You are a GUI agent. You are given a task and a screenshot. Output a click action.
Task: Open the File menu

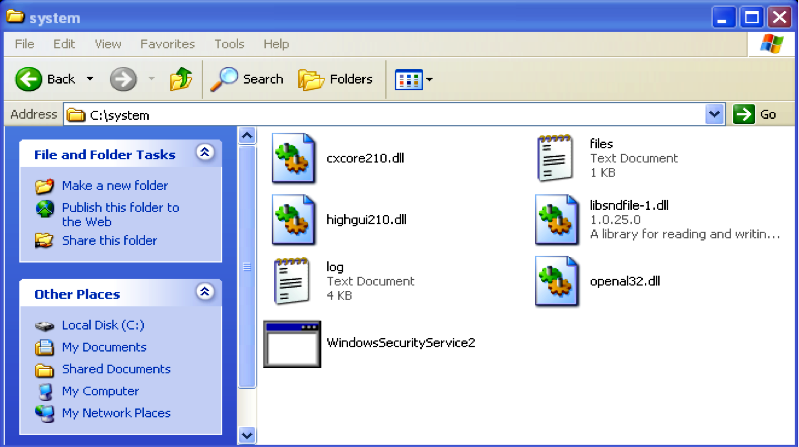pos(24,44)
